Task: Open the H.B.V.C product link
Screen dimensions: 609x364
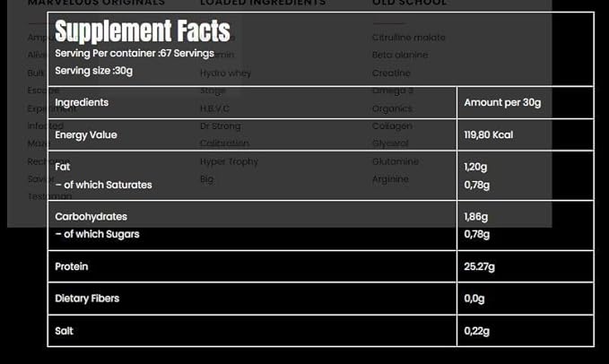Action: pyautogui.click(x=214, y=108)
